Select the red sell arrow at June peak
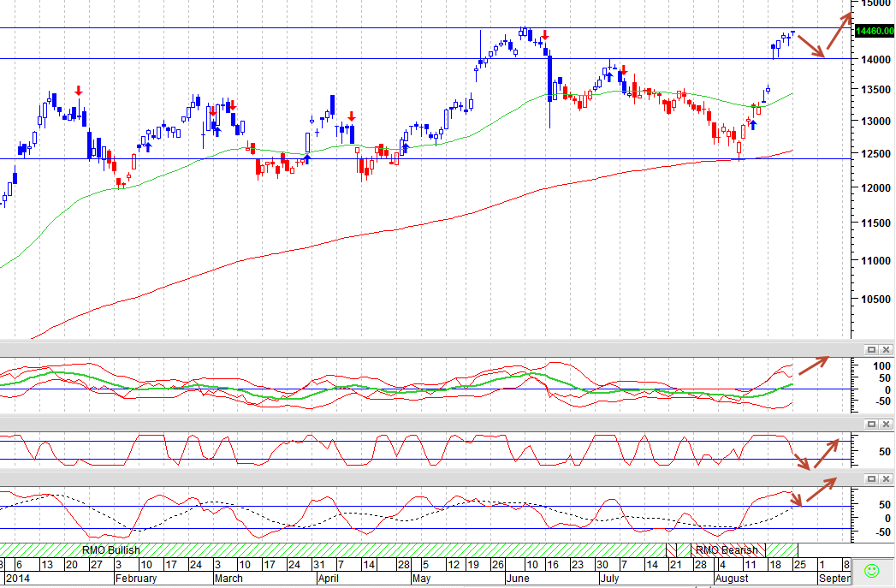The image size is (896, 588). tap(545, 35)
